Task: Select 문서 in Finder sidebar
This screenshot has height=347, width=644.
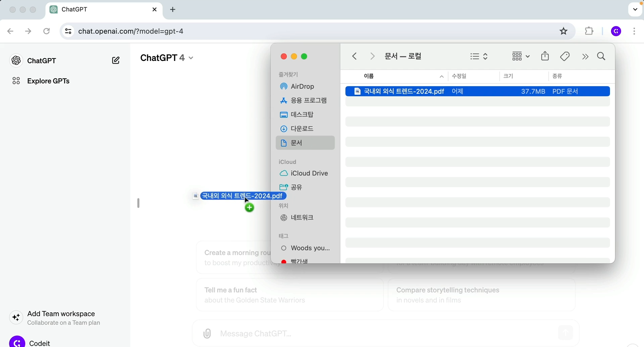Action: (305, 143)
